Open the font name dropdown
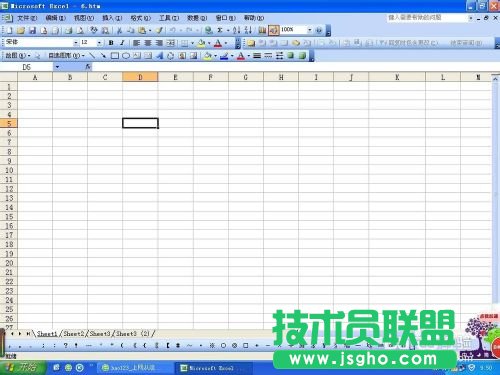The width and height of the screenshot is (500, 375). (x=76, y=43)
